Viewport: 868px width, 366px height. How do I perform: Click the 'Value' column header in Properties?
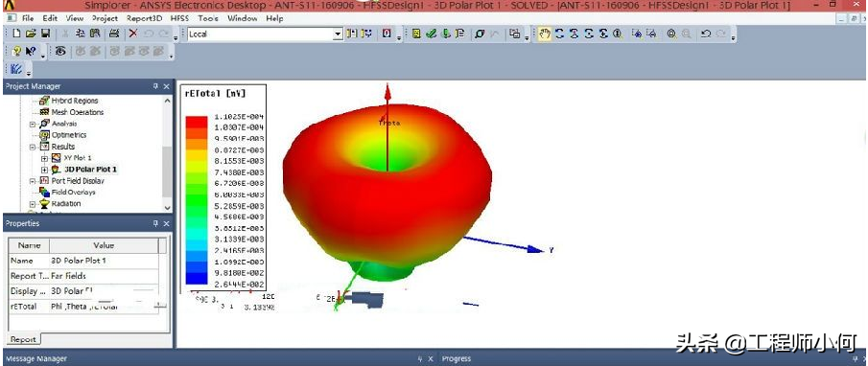pyautogui.click(x=104, y=245)
